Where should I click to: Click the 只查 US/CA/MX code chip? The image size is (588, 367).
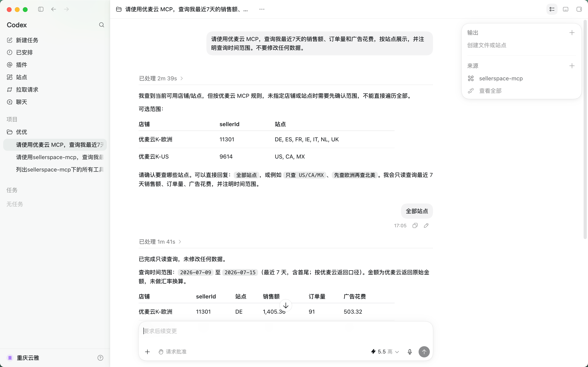click(305, 175)
